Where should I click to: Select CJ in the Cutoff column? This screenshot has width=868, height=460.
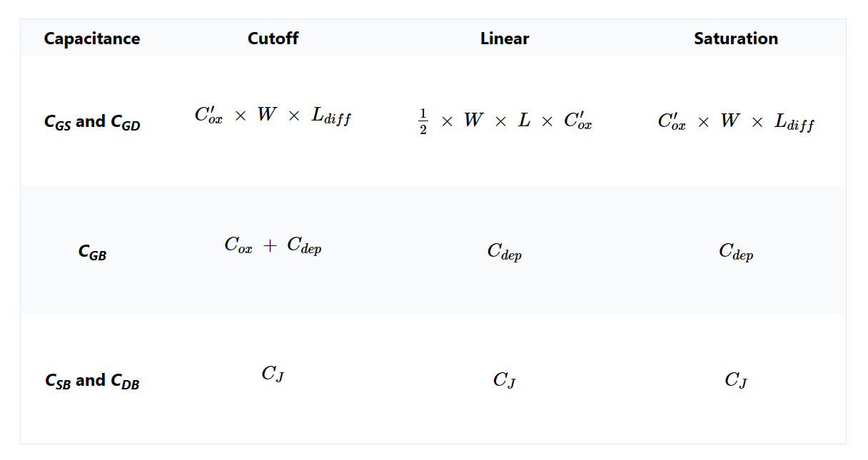click(273, 374)
